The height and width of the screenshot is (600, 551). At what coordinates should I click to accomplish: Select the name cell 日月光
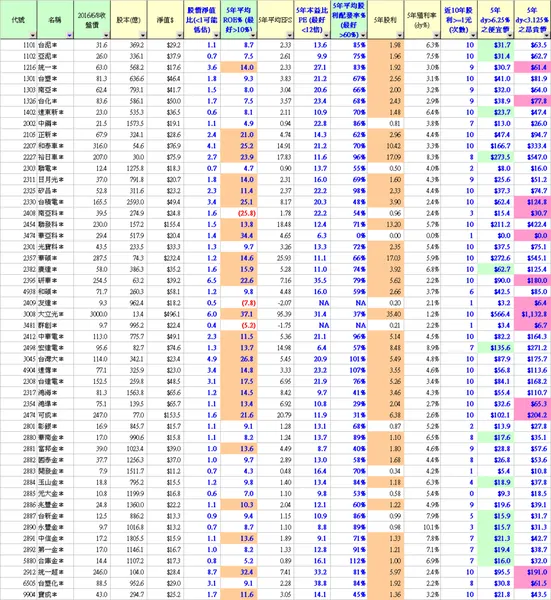point(55,180)
